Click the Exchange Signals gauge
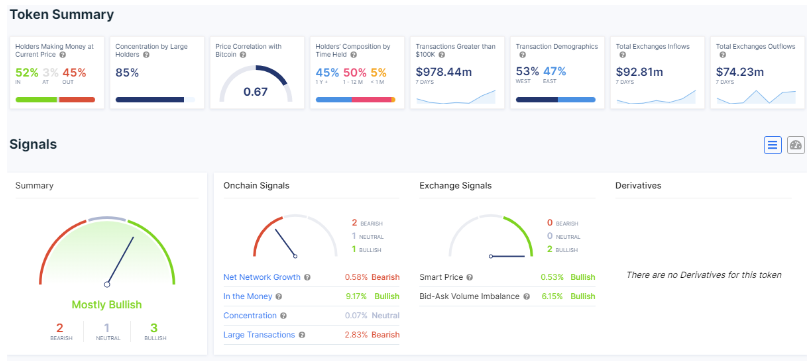Screen dimensions: 811x361 (x=490, y=236)
